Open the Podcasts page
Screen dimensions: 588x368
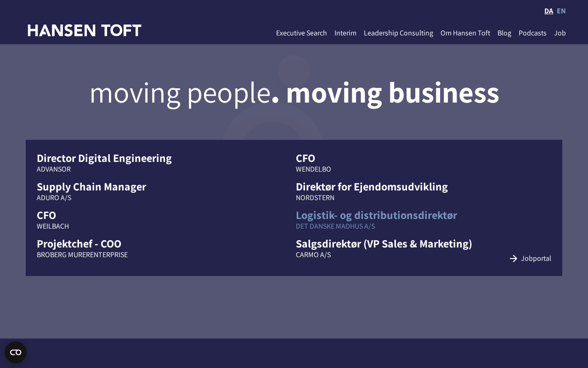pyautogui.click(x=532, y=33)
